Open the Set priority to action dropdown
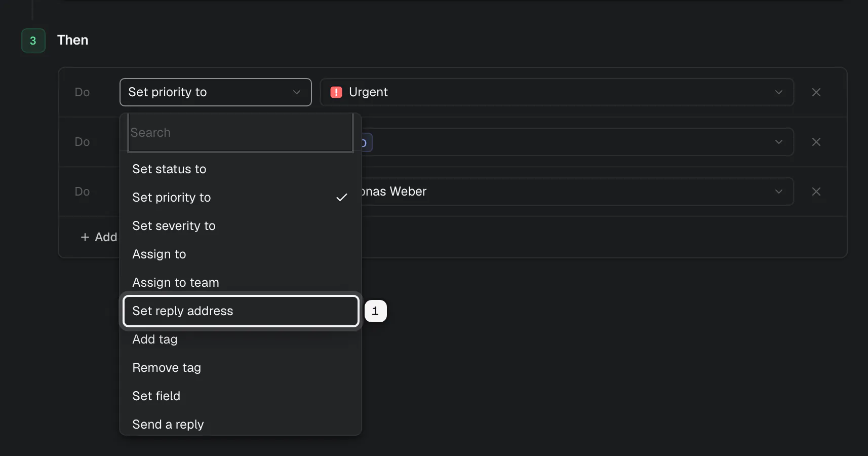The width and height of the screenshot is (868, 456). (216, 92)
